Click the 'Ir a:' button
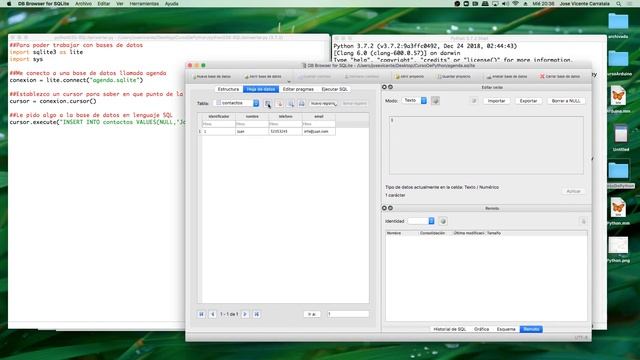The width and height of the screenshot is (640, 360). 312,314
